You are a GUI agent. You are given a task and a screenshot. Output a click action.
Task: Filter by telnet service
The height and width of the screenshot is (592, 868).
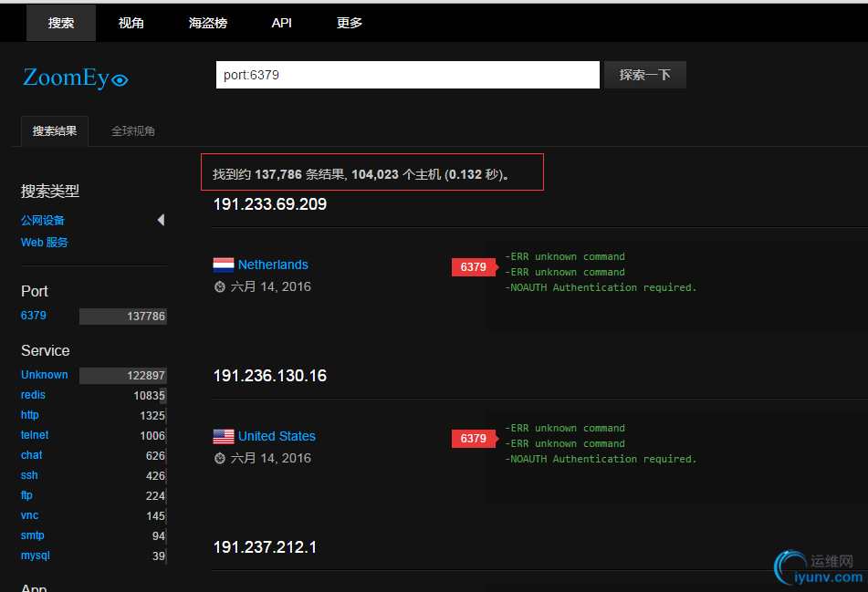35,435
